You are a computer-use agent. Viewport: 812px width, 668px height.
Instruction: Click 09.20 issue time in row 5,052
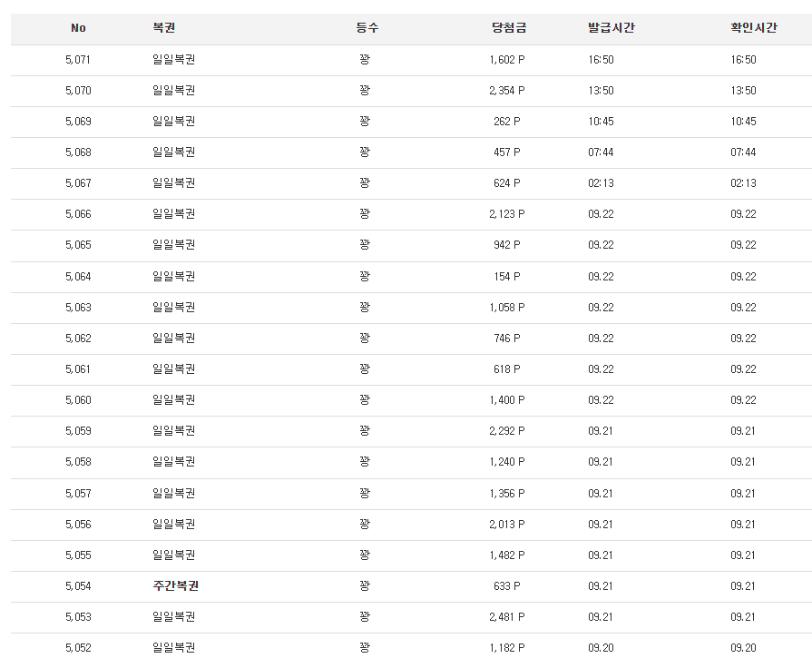[x=601, y=647]
